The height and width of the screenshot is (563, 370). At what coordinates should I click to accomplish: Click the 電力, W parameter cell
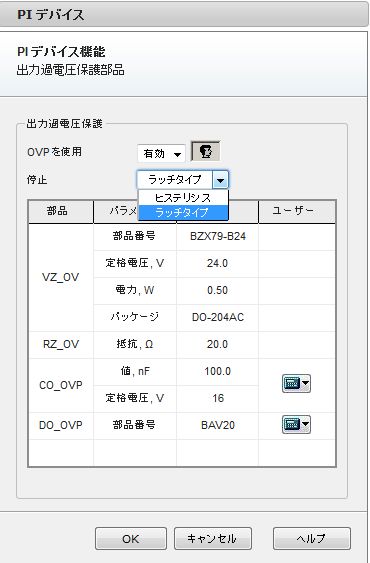135,290
